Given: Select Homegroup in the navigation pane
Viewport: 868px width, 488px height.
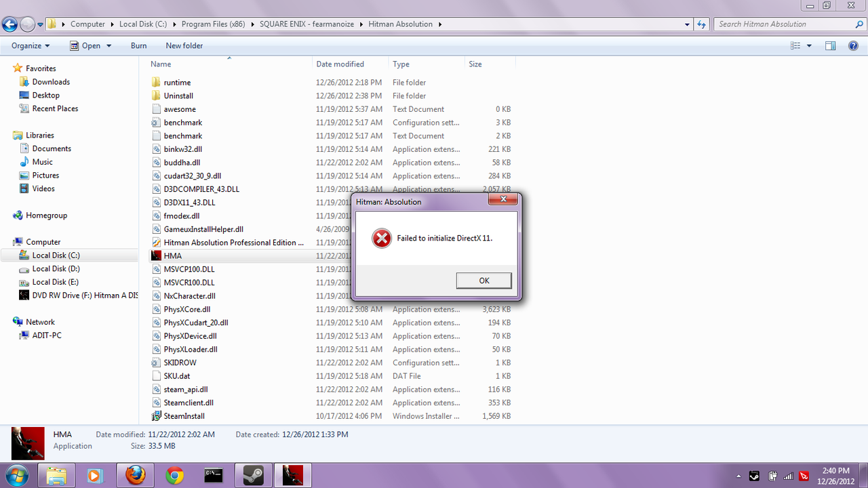Looking at the screenshot, I should (47, 216).
